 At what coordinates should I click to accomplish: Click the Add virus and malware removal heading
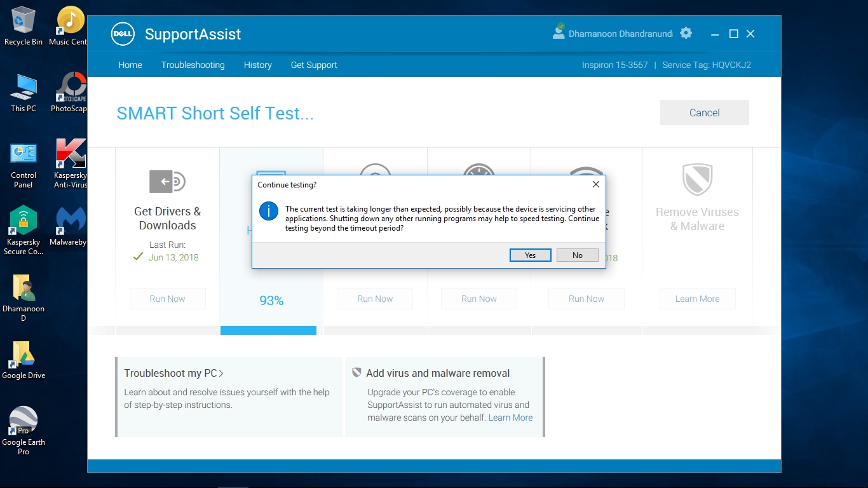[x=438, y=373]
